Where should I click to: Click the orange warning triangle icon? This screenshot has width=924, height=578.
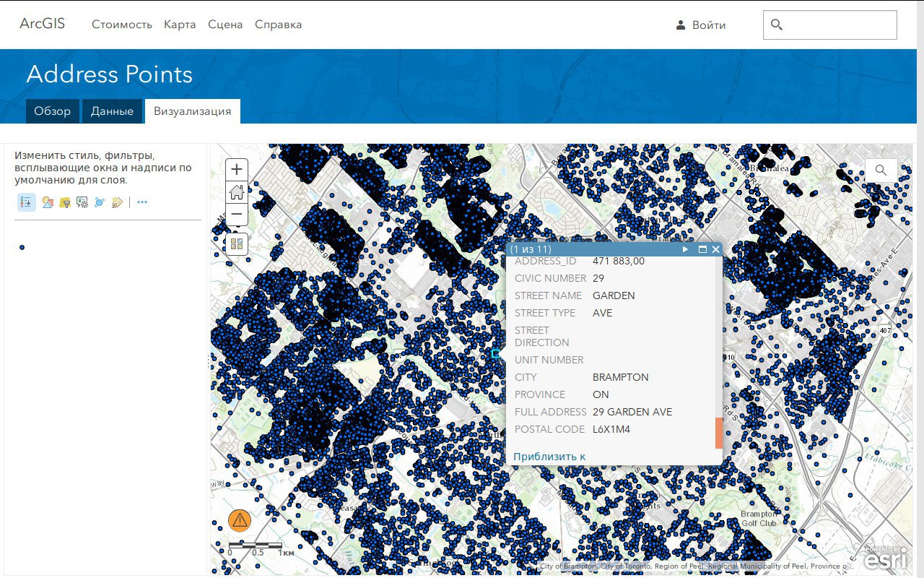(240, 519)
